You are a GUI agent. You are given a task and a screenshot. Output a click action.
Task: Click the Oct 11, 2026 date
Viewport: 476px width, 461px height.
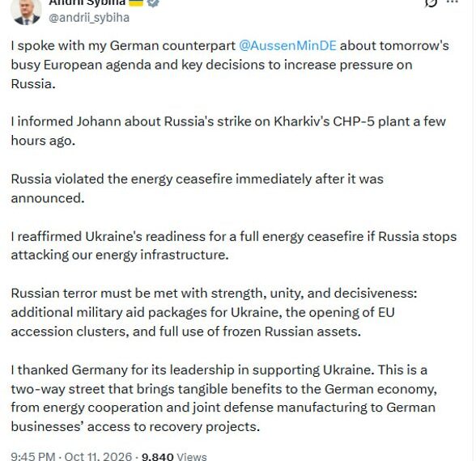pos(99,456)
